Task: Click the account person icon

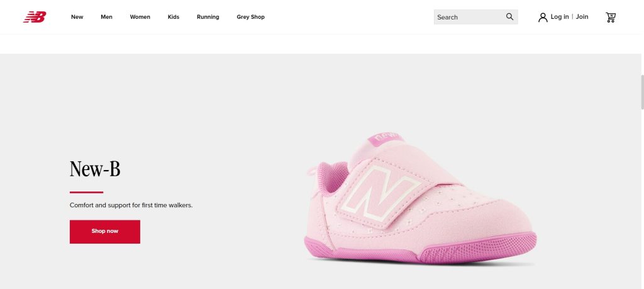Action: pos(543,17)
